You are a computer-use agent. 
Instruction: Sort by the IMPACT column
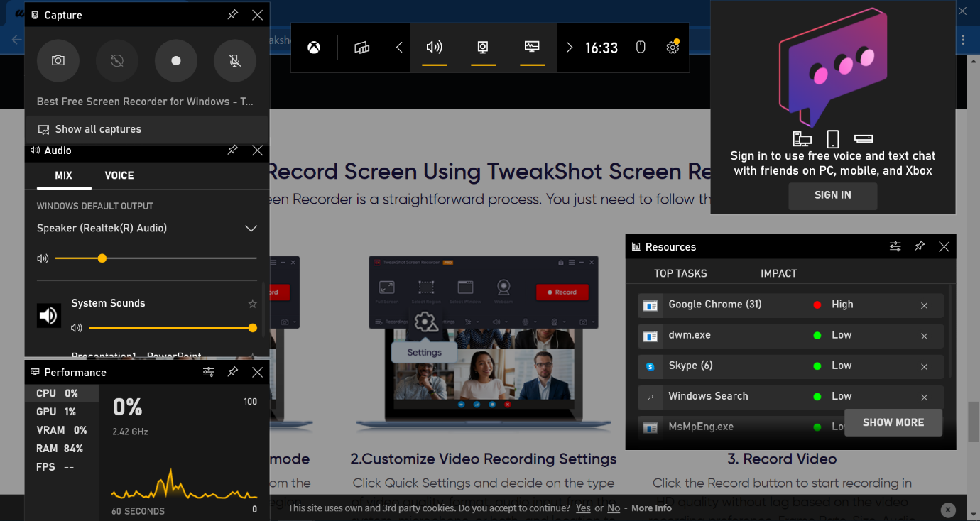click(x=778, y=273)
